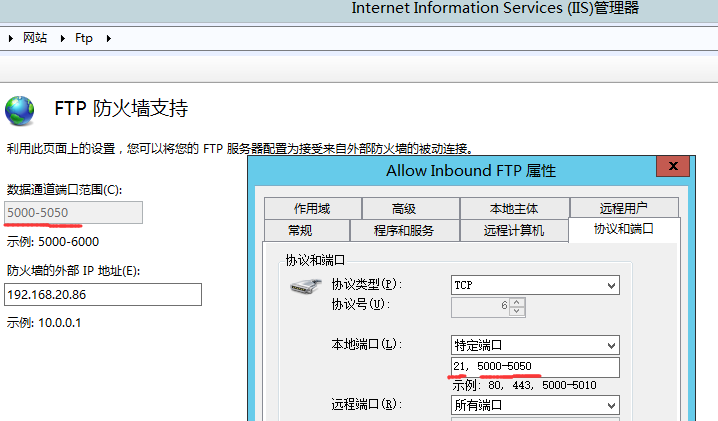Select the 常规 tab
This screenshot has width=718, height=421.
[x=307, y=230]
